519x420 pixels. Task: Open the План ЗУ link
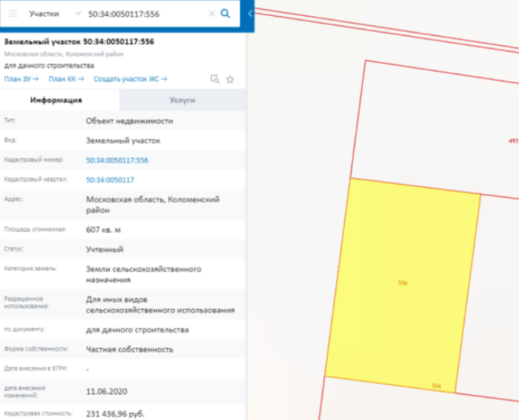point(21,79)
